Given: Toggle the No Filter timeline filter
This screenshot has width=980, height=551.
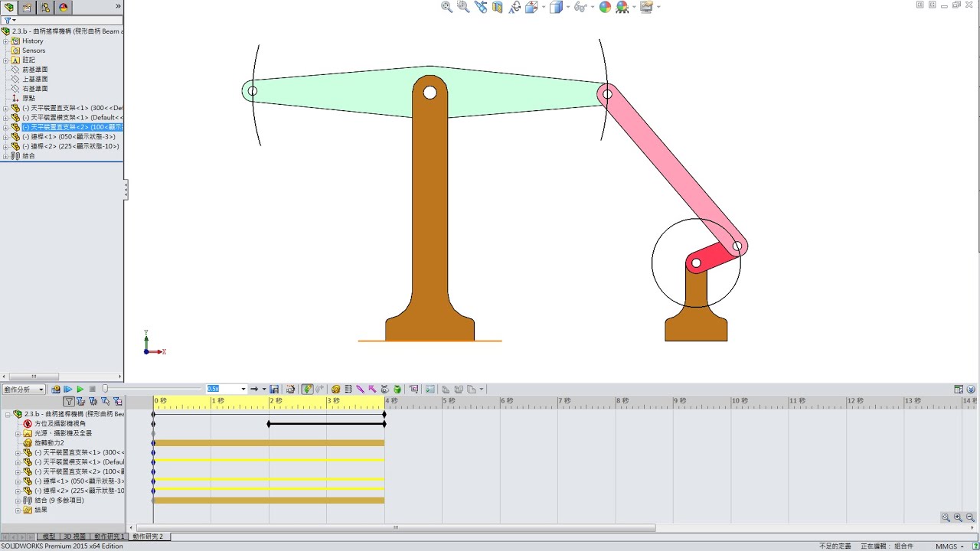Looking at the screenshot, I should 69,401.
